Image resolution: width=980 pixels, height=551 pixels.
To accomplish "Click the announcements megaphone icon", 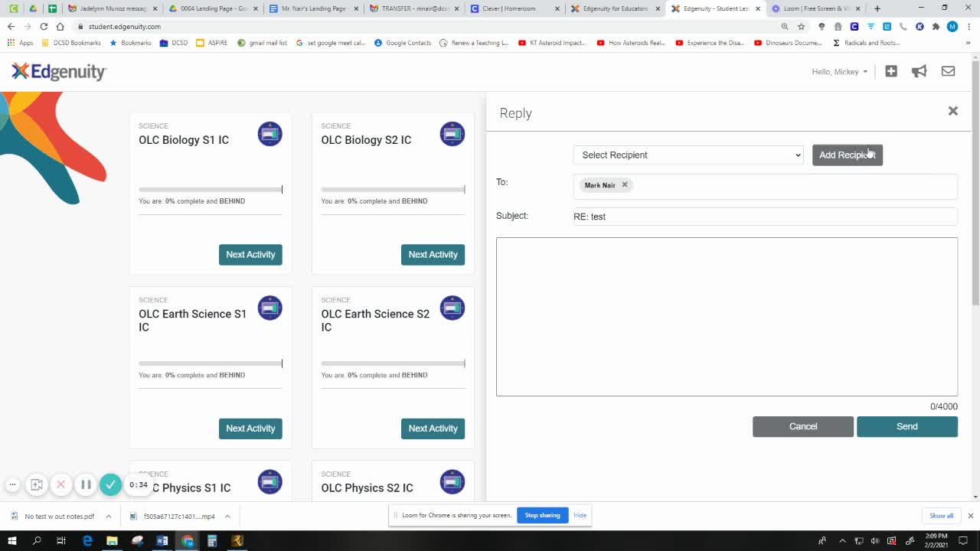I will click(919, 70).
